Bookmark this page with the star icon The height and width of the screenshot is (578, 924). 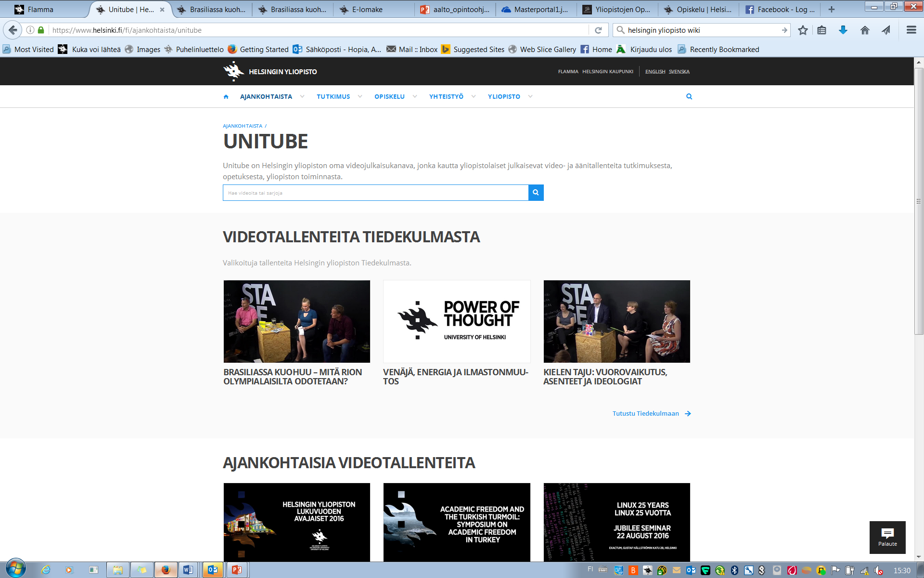point(803,30)
